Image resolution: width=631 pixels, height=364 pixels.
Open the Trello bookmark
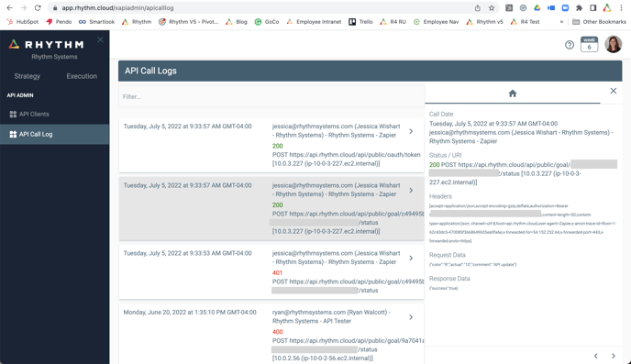pos(360,22)
